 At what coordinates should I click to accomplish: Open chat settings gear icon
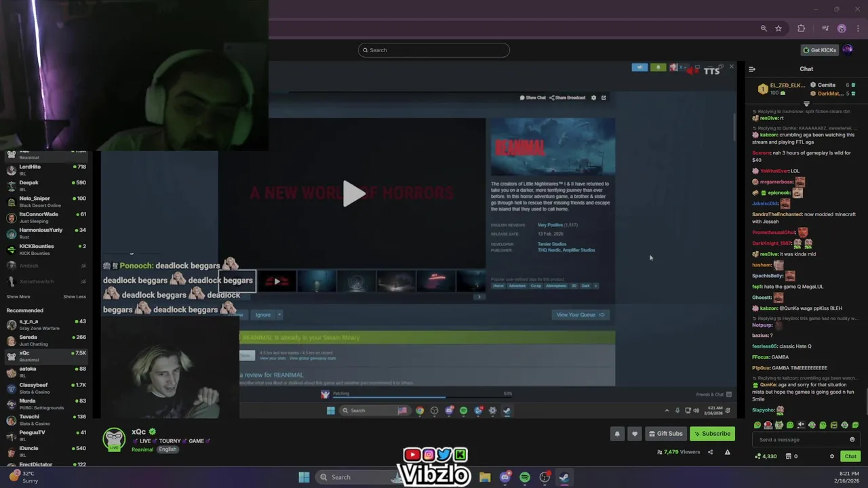pyautogui.click(x=832, y=456)
